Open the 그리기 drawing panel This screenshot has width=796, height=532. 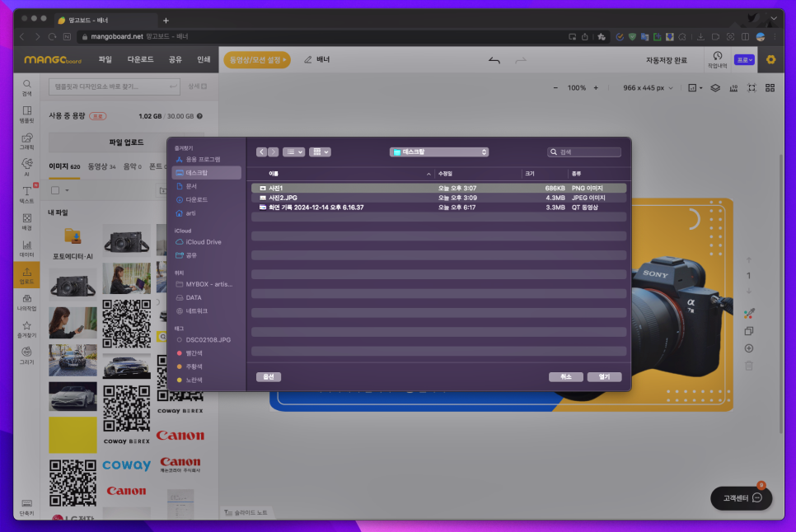(x=27, y=356)
